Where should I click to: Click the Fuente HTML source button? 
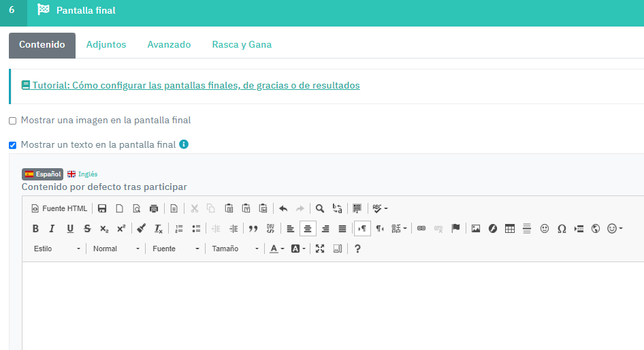59,208
